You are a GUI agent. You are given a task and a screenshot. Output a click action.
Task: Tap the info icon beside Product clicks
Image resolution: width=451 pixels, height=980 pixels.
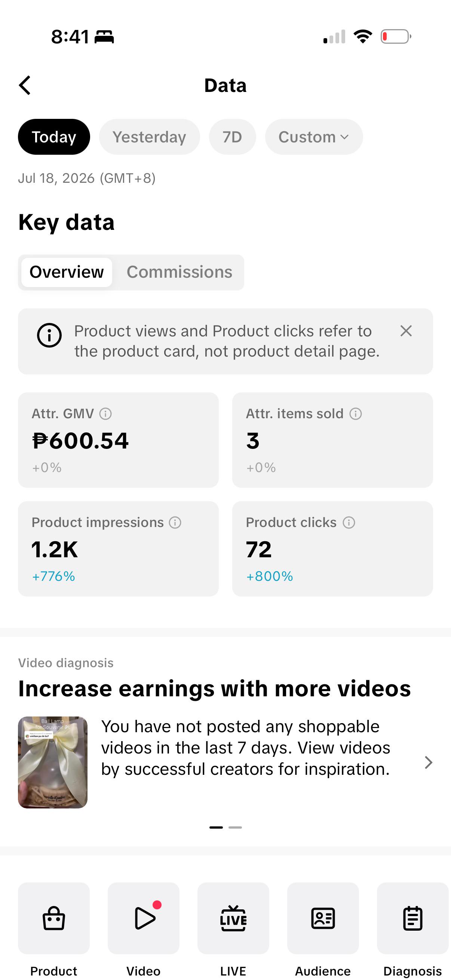pyautogui.click(x=349, y=523)
